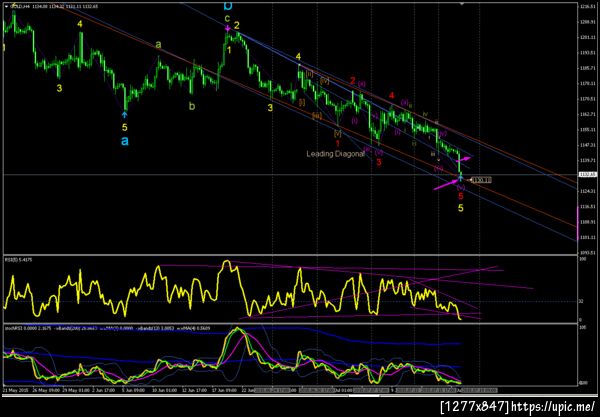Select the yellow '1' label below the 'c' peak
600x417 pixels.
[x=229, y=50]
